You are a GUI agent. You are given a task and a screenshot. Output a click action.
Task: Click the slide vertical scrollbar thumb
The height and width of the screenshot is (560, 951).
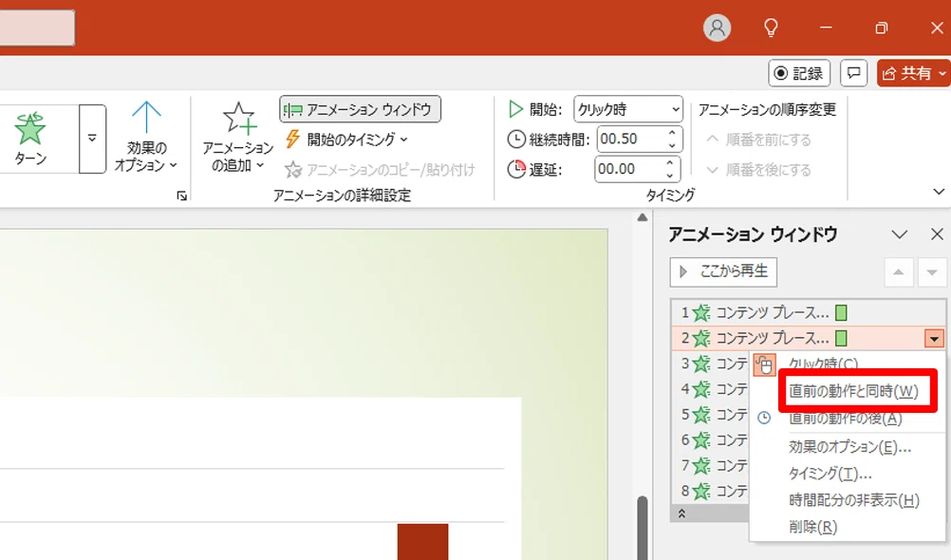click(x=643, y=528)
